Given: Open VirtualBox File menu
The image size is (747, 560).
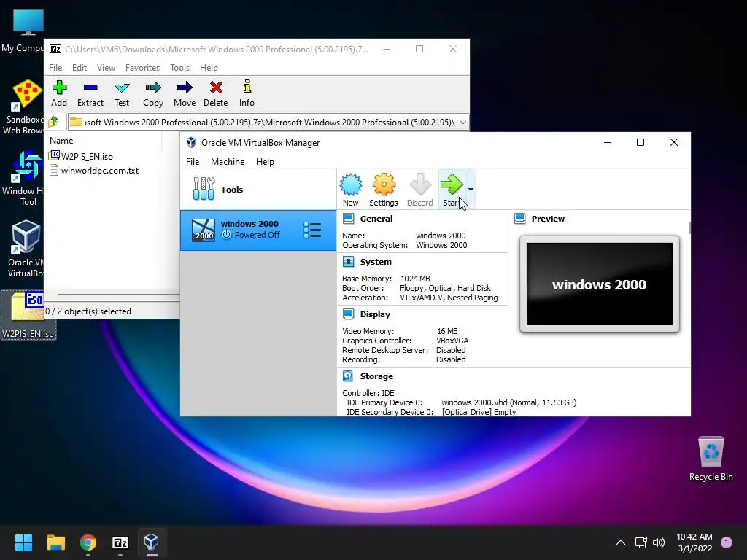Looking at the screenshot, I should point(193,161).
